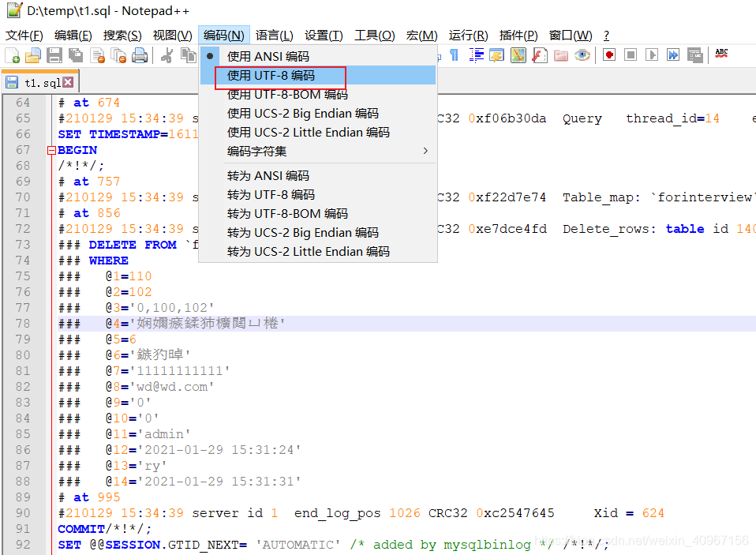
Task: Open the 窗口(W) menu
Action: [x=571, y=36]
